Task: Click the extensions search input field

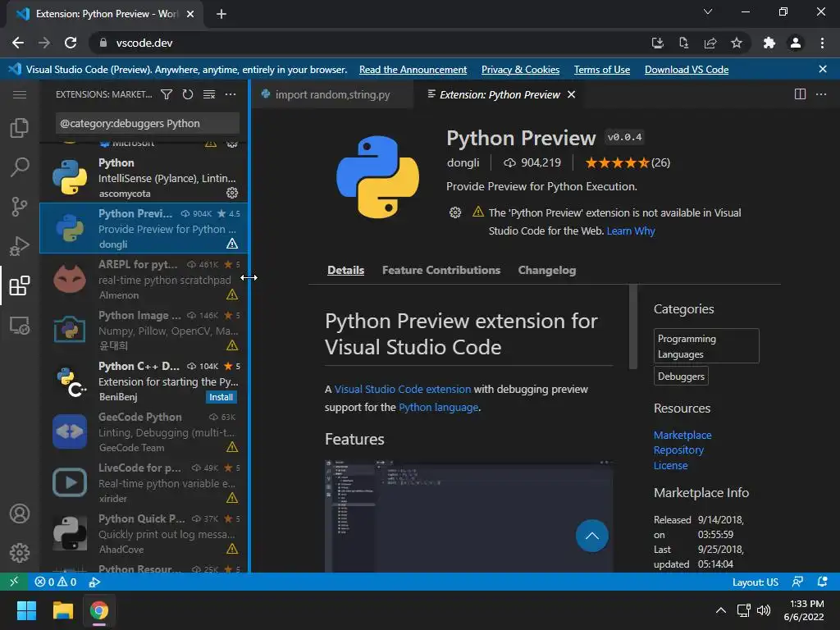Action: (x=147, y=123)
